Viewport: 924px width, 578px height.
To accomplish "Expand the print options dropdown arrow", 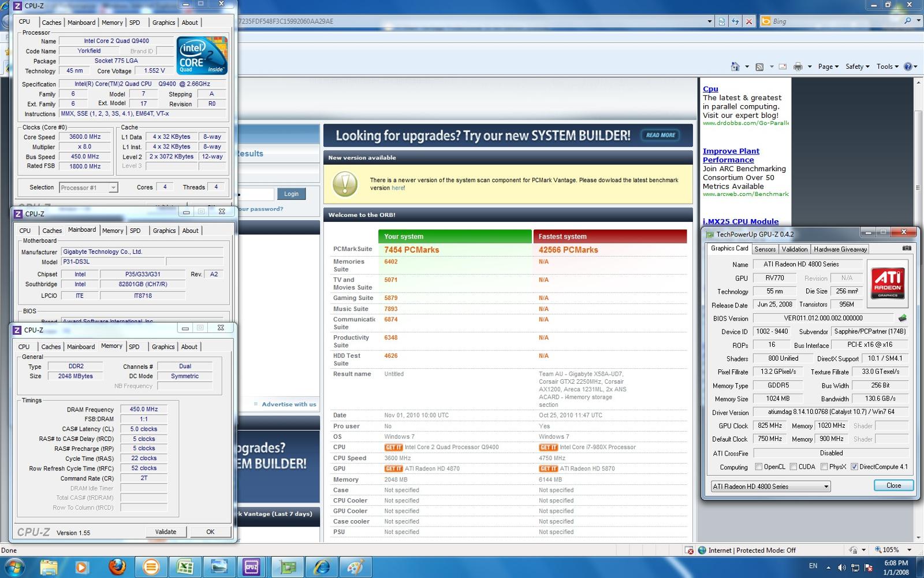I will point(810,66).
